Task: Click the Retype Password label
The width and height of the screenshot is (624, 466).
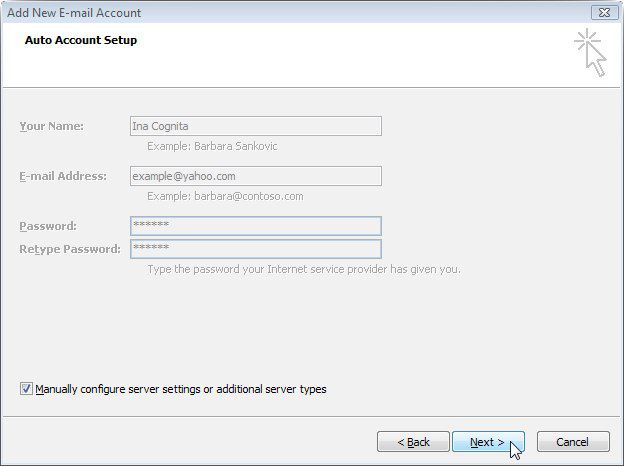Action: coord(70,249)
